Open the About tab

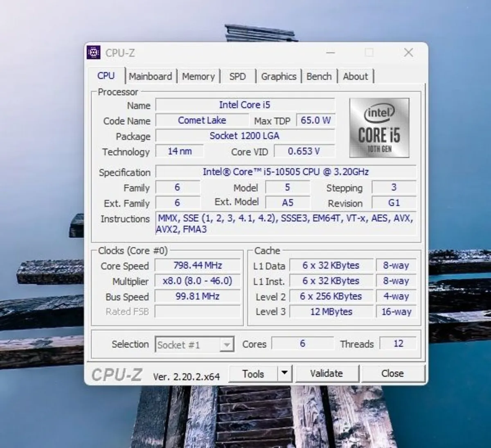click(x=356, y=77)
